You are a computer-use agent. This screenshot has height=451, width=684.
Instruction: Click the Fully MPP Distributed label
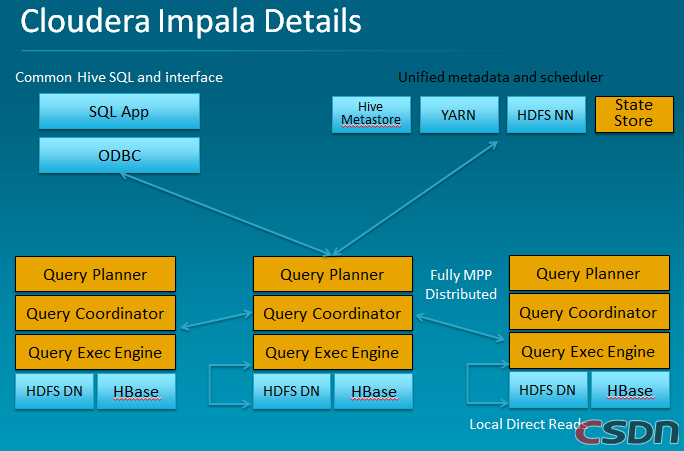coord(461,284)
